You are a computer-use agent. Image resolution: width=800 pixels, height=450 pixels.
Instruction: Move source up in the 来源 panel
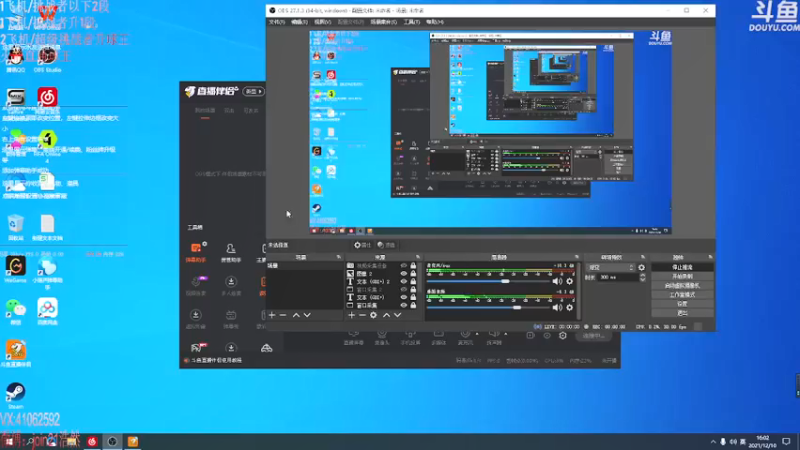(386, 315)
